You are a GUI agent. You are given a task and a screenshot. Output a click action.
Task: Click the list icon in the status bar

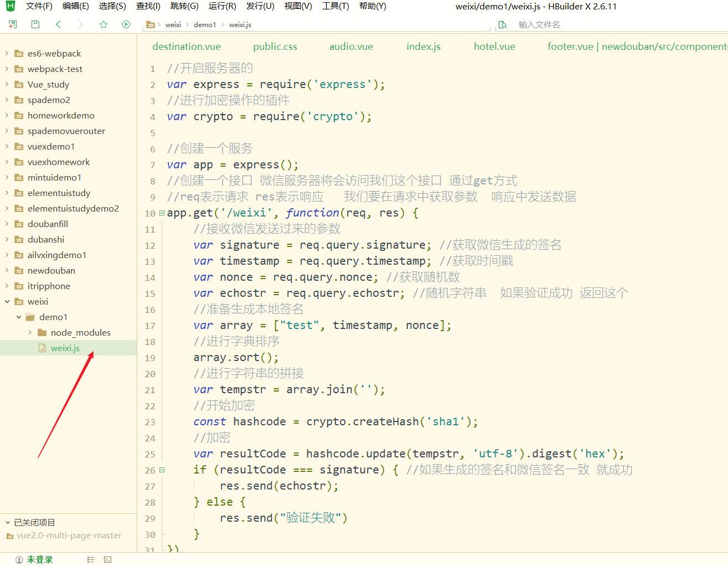click(91, 560)
